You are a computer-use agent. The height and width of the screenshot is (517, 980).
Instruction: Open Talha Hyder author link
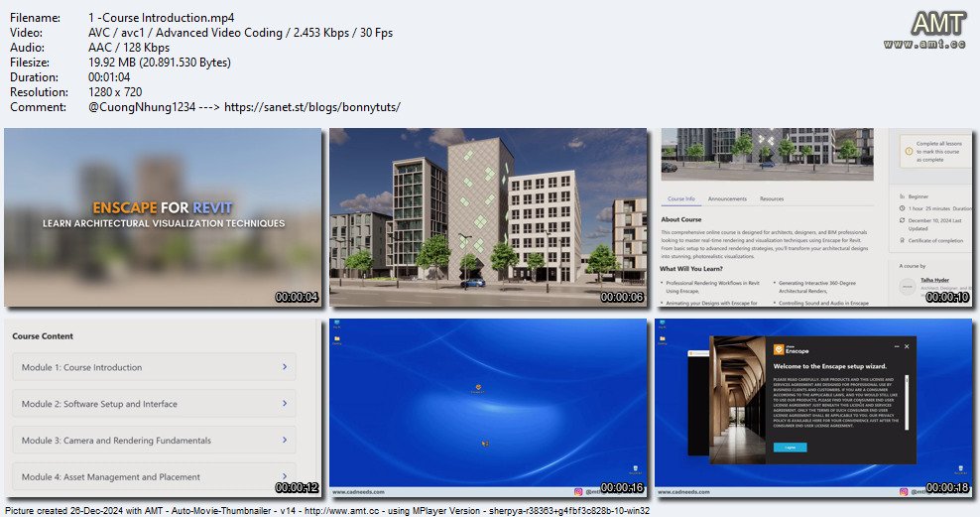(x=934, y=280)
